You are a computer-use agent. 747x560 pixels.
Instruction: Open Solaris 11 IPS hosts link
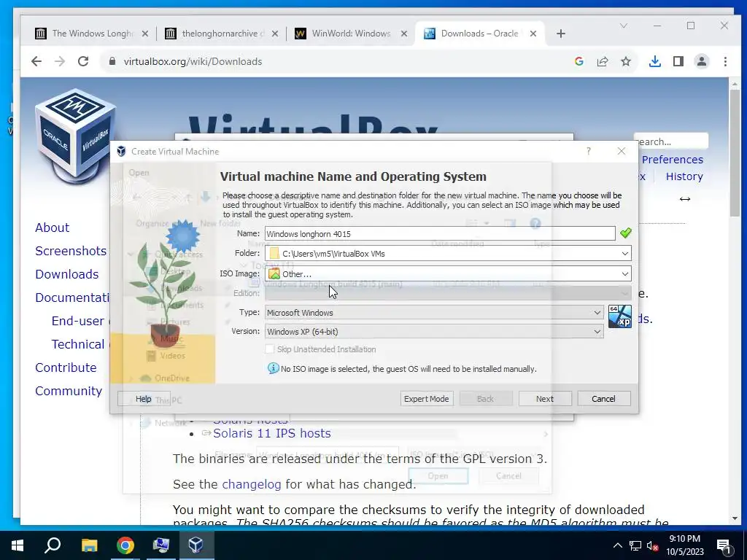tap(271, 433)
